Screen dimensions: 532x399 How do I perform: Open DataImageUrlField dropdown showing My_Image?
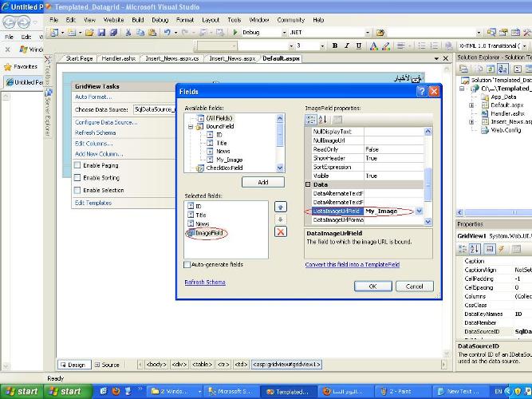click(419, 211)
